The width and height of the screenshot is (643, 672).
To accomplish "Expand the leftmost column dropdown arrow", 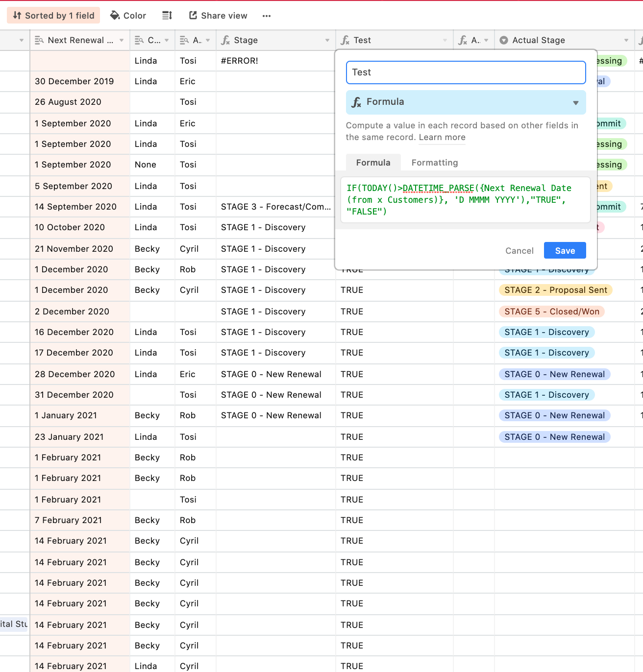I will pyautogui.click(x=22, y=40).
